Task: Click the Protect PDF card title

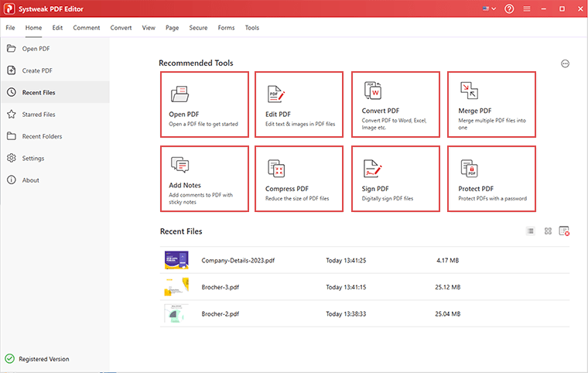Action: 476,189
